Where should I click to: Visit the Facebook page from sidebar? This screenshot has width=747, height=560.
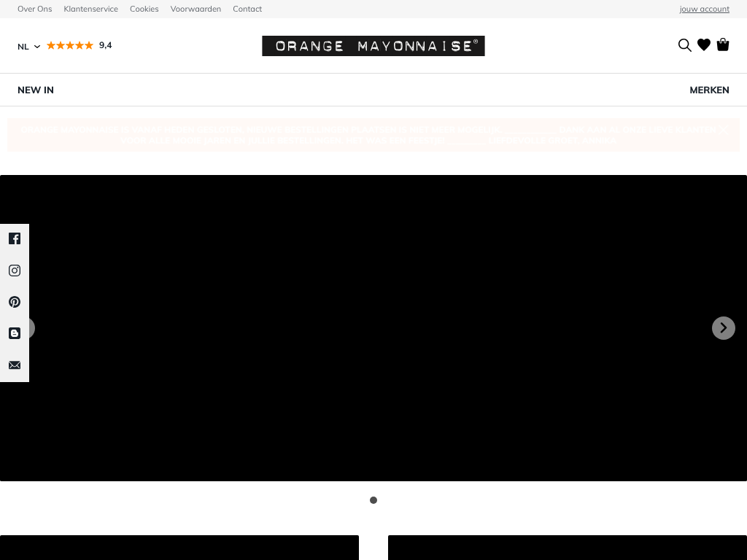tap(15, 238)
